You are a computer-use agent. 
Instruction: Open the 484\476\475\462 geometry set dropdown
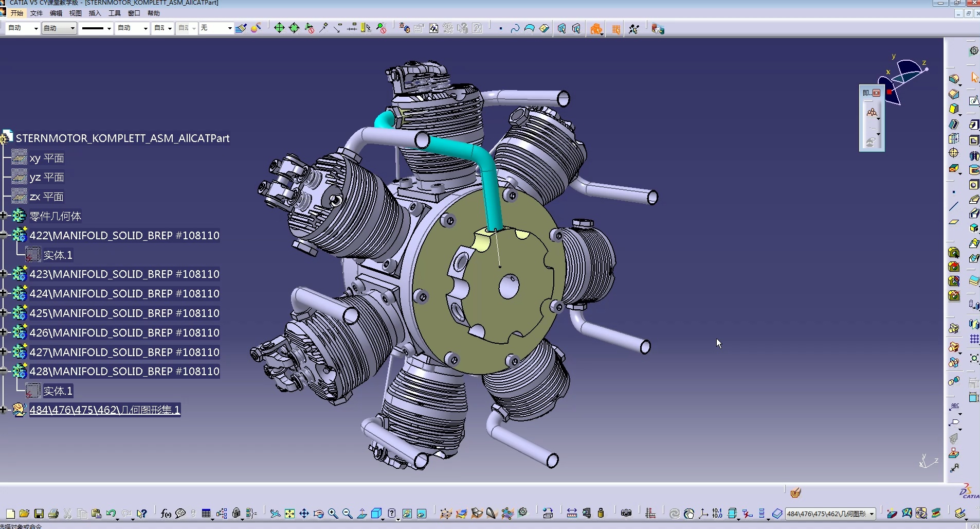tap(872, 514)
